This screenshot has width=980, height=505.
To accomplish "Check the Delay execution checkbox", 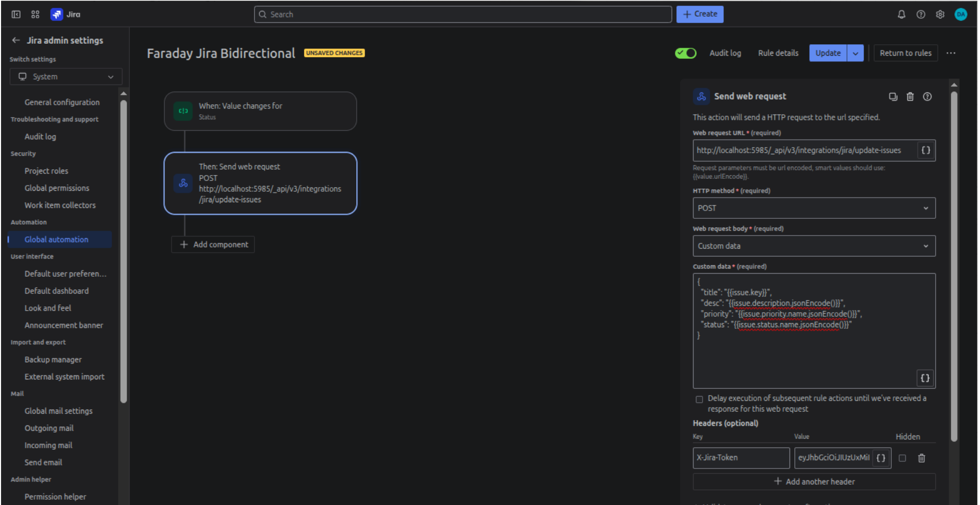I will pyautogui.click(x=699, y=400).
